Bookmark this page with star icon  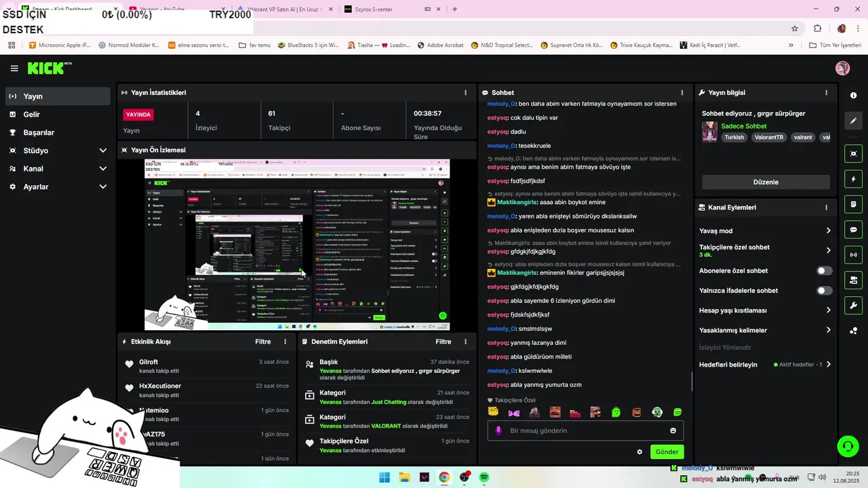[x=795, y=28]
